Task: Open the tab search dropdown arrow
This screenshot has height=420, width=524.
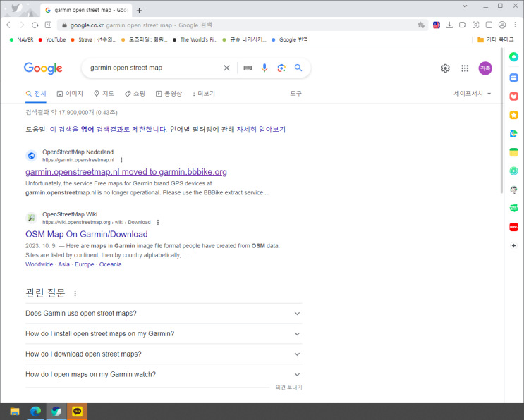Action: [465, 6]
